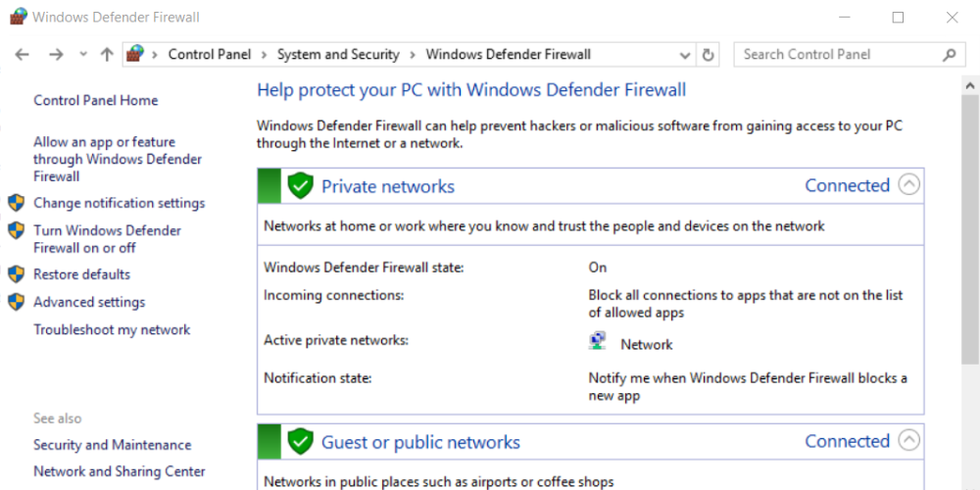The image size is (980, 490).
Task: Select Control Panel in the breadcrumb
Action: (x=210, y=55)
